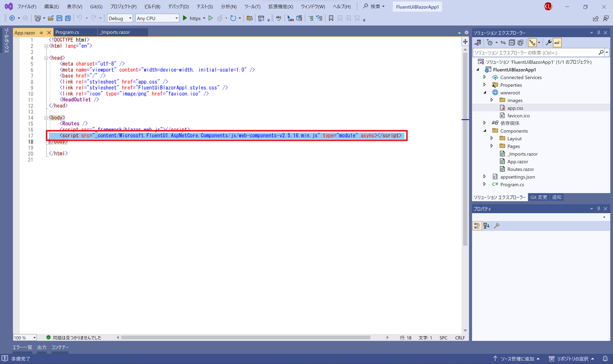Click the Save All icon
Viewport: 613px width, 364px height.
pos(68,18)
